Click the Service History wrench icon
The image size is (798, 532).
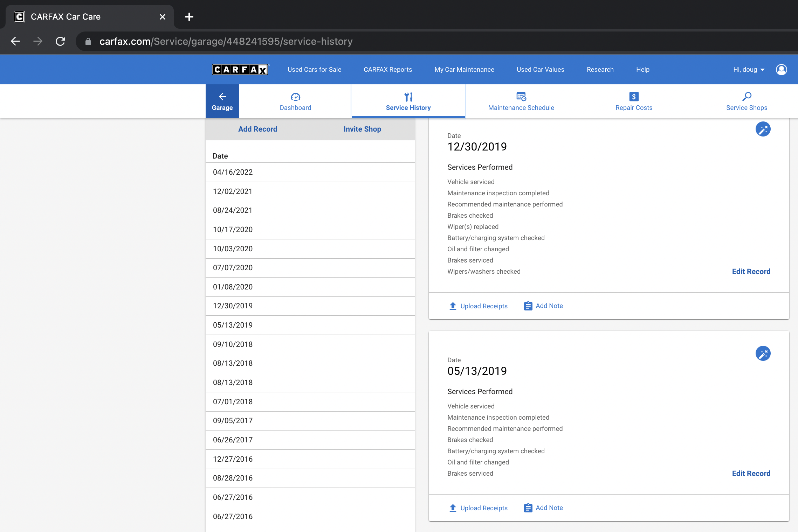(408, 97)
